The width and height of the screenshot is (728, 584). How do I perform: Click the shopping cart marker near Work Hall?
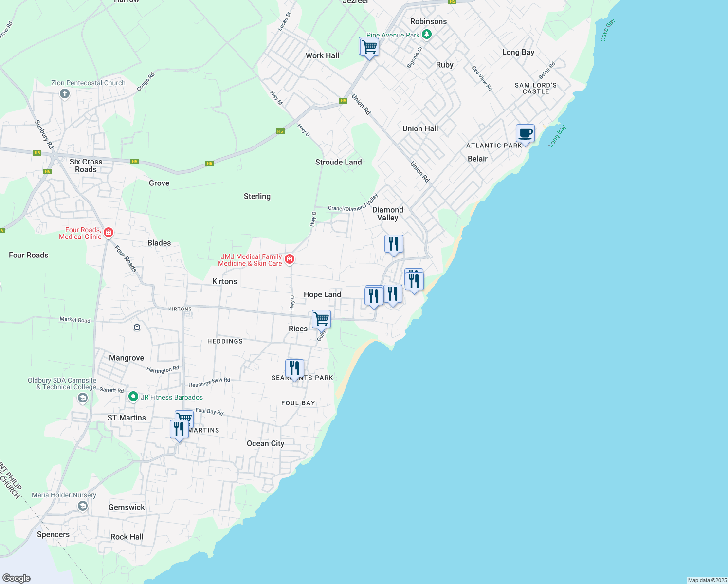click(369, 48)
